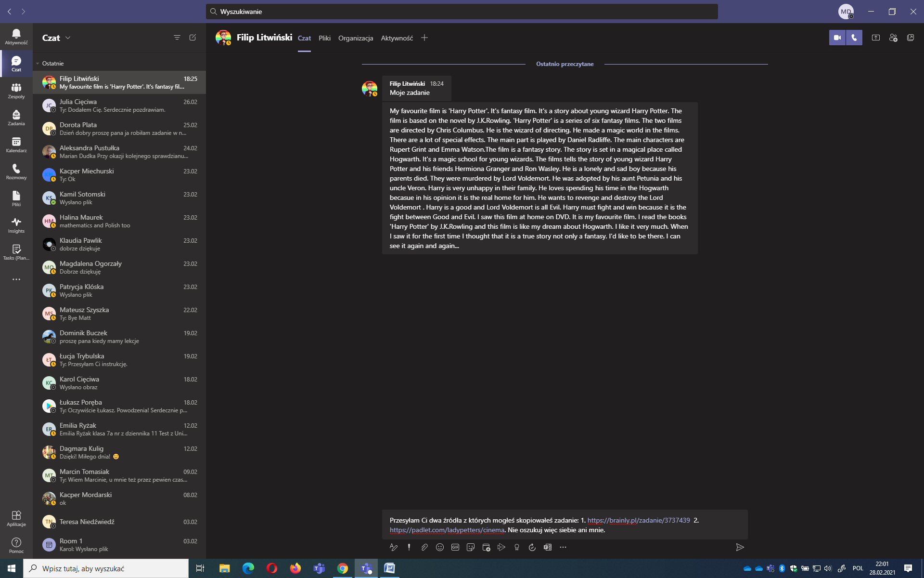The width and height of the screenshot is (924, 578).
Task: Attach a file using the paperclip icon
Action: (424, 547)
